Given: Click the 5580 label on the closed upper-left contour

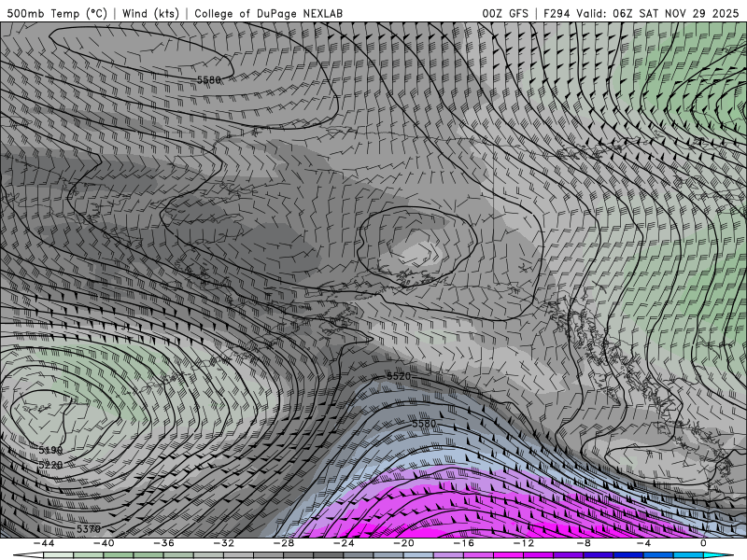Looking at the screenshot, I should click(x=209, y=80).
